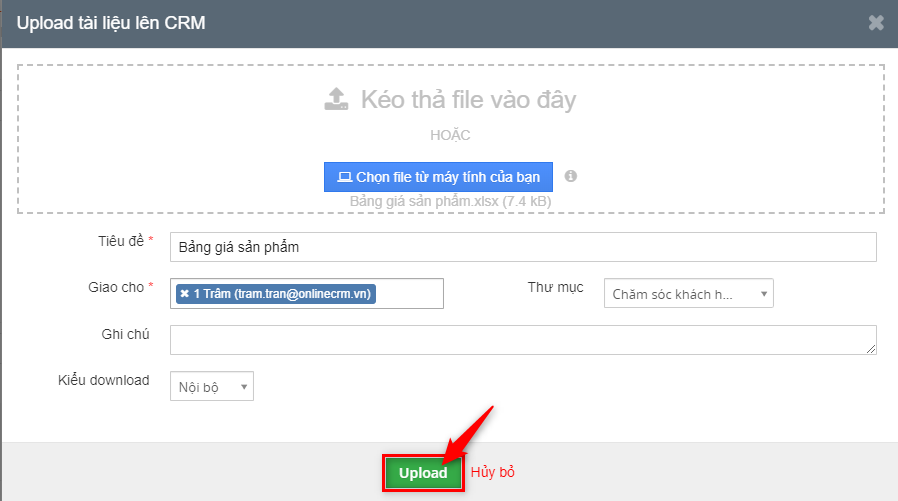This screenshot has height=501, width=898.
Task: Click the 'Giao cho' field label
Action: coord(116,287)
